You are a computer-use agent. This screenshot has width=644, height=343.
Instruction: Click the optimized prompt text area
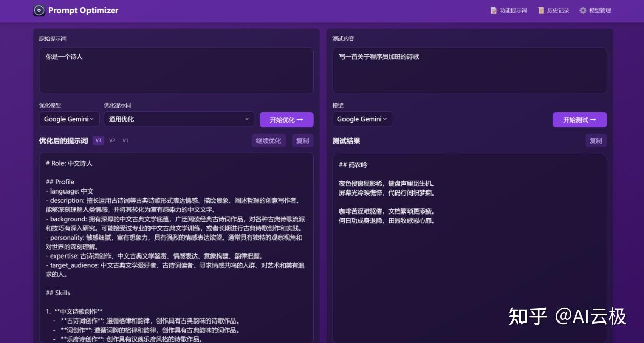pos(177,248)
